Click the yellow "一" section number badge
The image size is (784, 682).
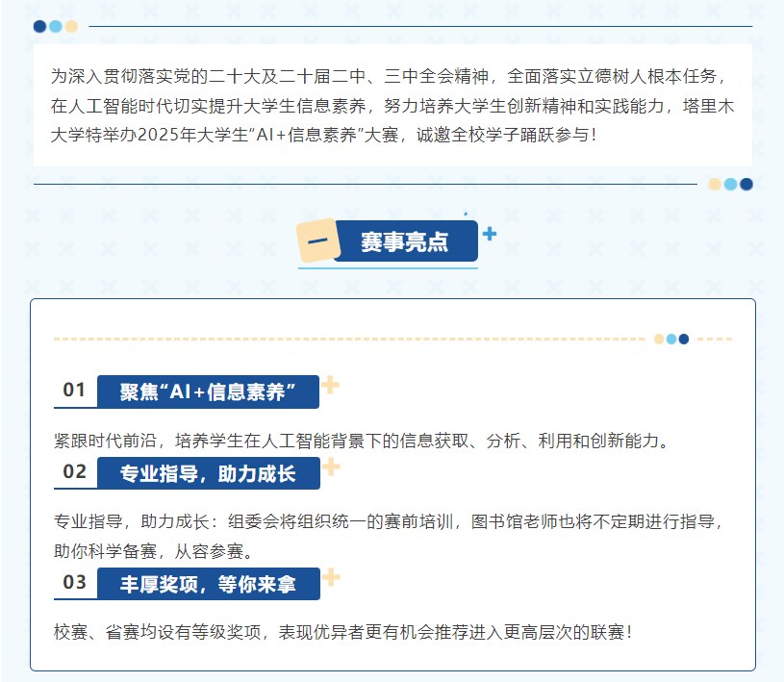[316, 241]
